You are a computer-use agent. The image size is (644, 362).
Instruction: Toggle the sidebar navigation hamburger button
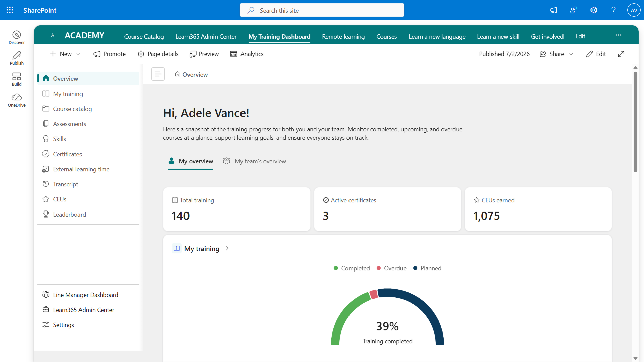[x=158, y=74]
